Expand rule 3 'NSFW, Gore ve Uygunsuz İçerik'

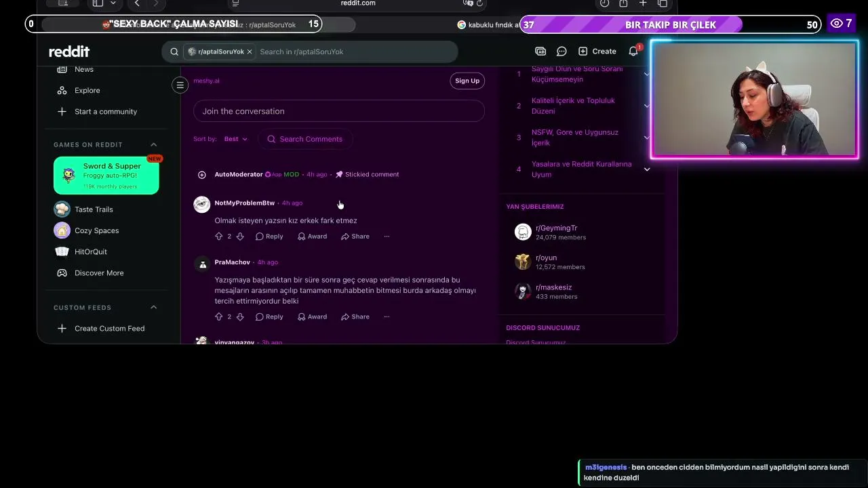647,138
